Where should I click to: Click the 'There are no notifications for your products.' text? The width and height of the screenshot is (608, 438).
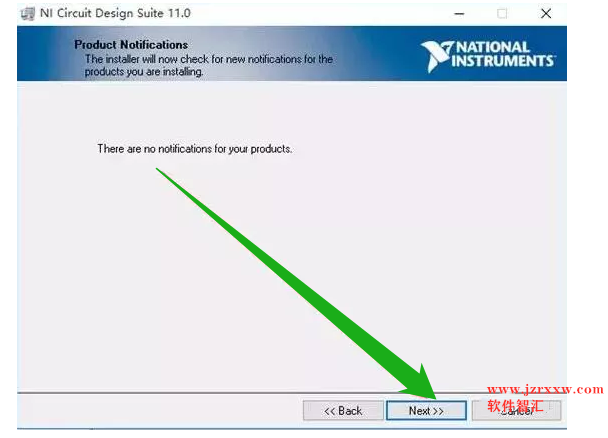click(195, 149)
